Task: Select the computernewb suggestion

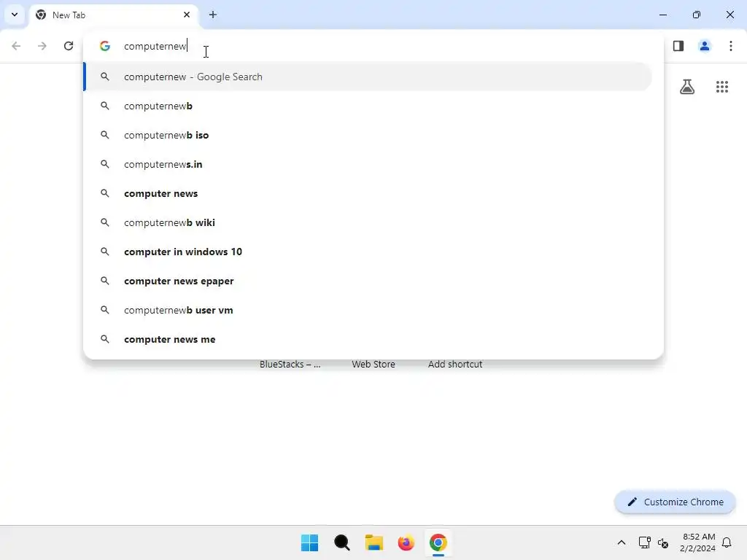Action: (x=368, y=106)
